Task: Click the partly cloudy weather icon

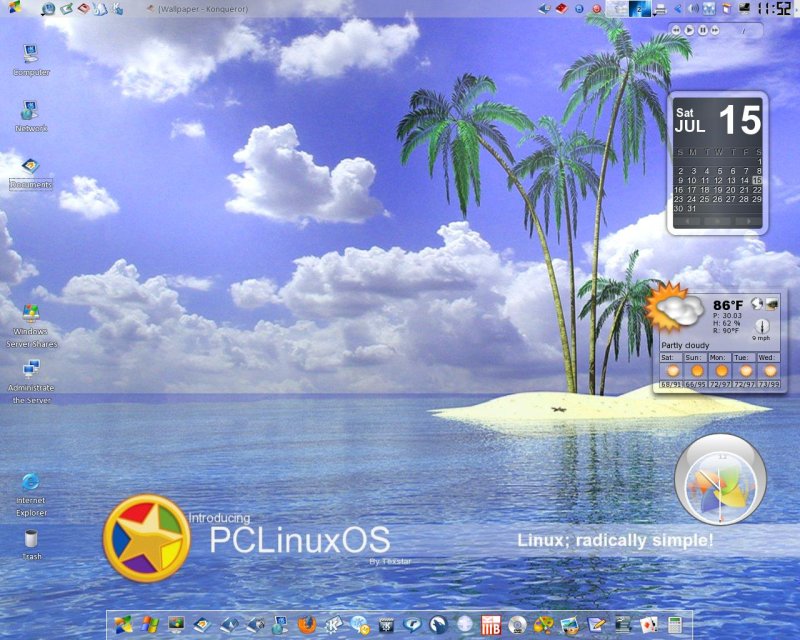Action: point(674,308)
